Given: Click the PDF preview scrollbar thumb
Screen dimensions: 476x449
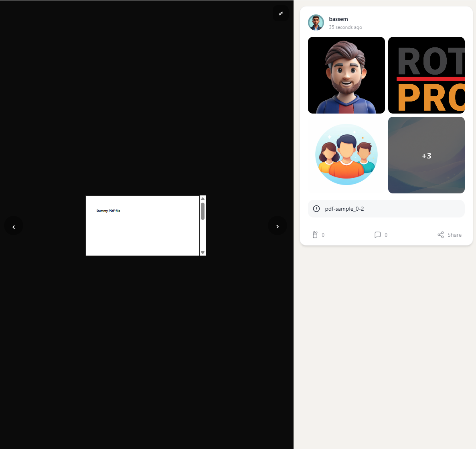Looking at the screenshot, I should click(203, 211).
